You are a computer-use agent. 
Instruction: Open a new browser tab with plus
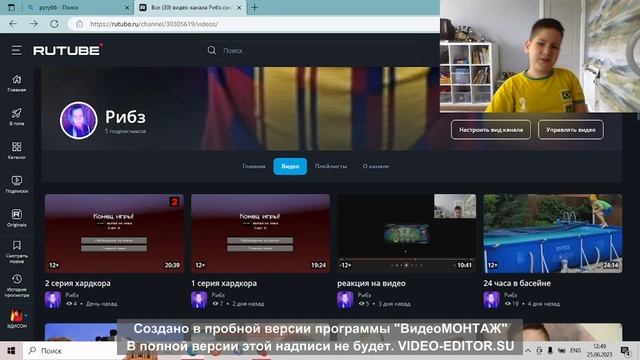(254, 7)
